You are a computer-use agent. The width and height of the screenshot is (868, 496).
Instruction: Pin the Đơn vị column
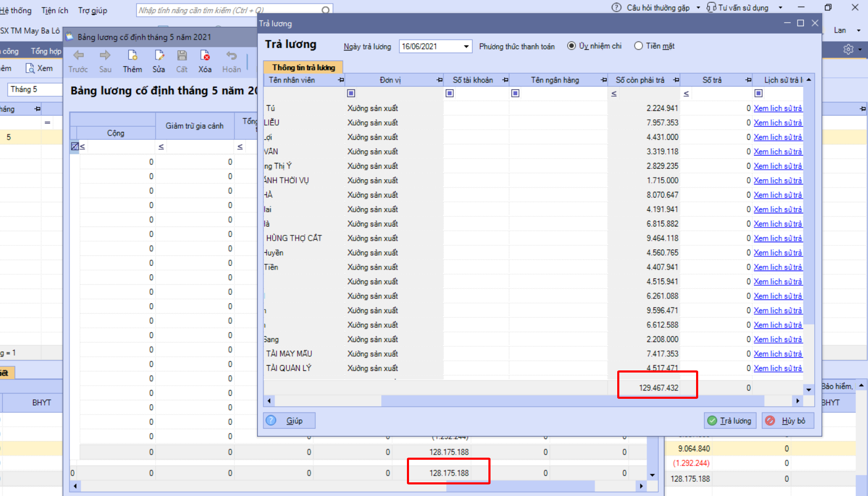point(440,80)
